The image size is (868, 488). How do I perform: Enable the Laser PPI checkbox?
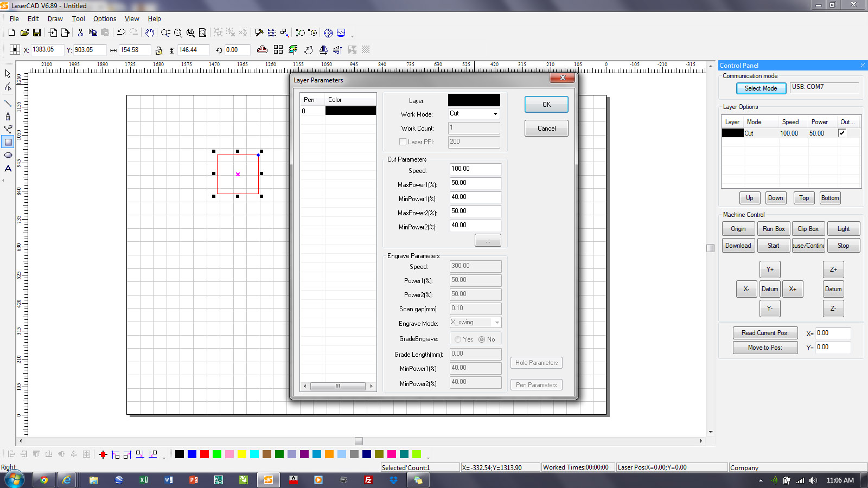coord(403,142)
